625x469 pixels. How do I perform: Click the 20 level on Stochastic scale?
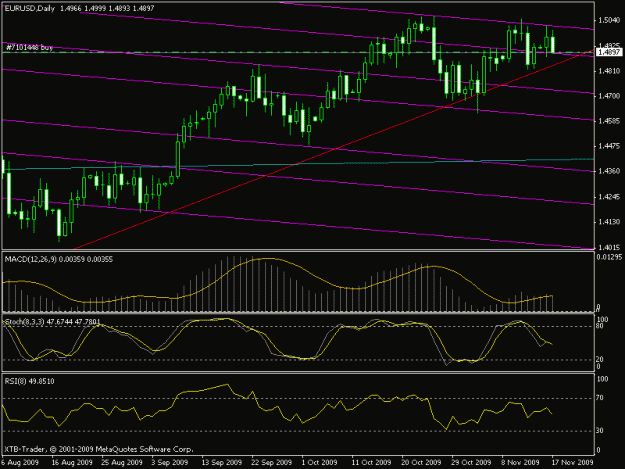pos(600,359)
